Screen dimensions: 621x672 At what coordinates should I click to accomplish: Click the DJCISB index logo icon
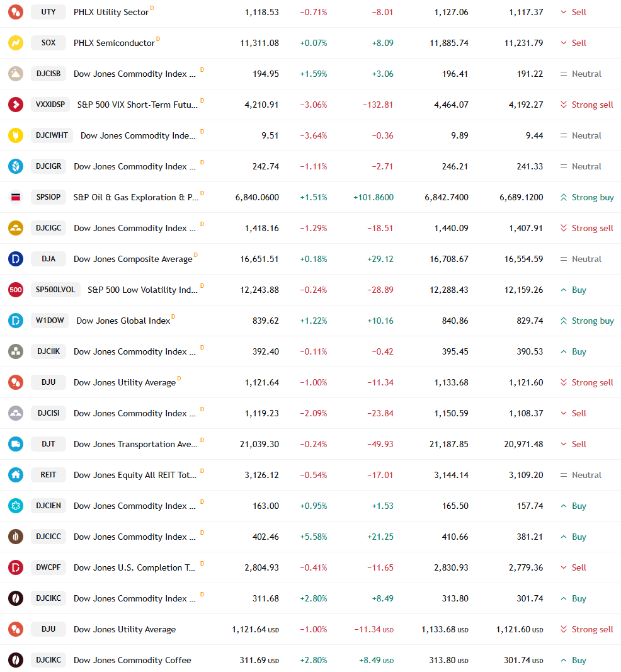coord(16,74)
